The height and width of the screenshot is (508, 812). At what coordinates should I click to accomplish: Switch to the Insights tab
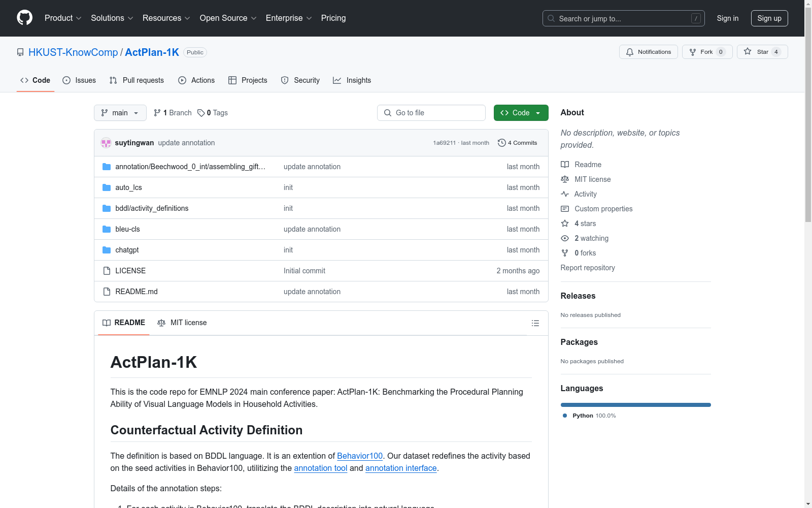352,80
